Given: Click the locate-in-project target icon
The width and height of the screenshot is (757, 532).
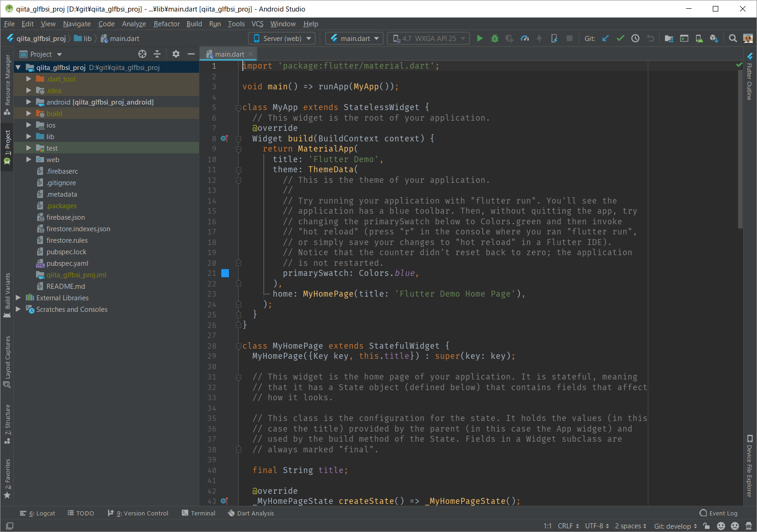Looking at the screenshot, I should 142,54.
